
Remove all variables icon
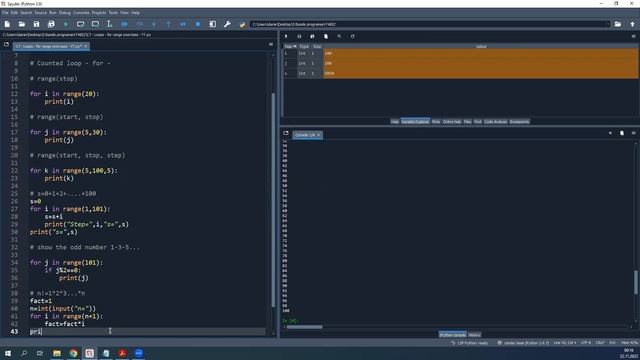click(326, 36)
